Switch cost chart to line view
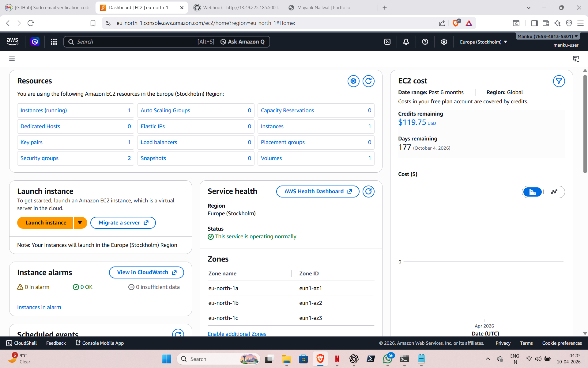 click(x=554, y=192)
